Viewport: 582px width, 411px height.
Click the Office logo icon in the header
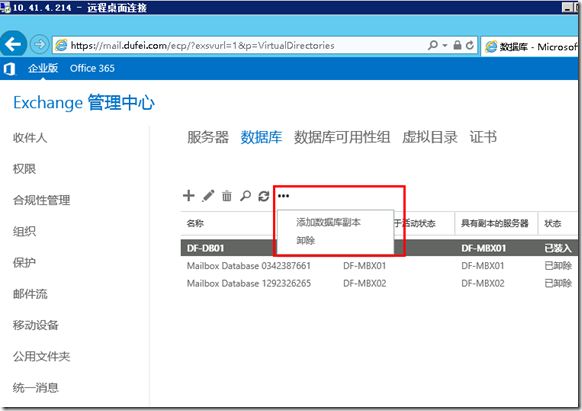(9, 69)
